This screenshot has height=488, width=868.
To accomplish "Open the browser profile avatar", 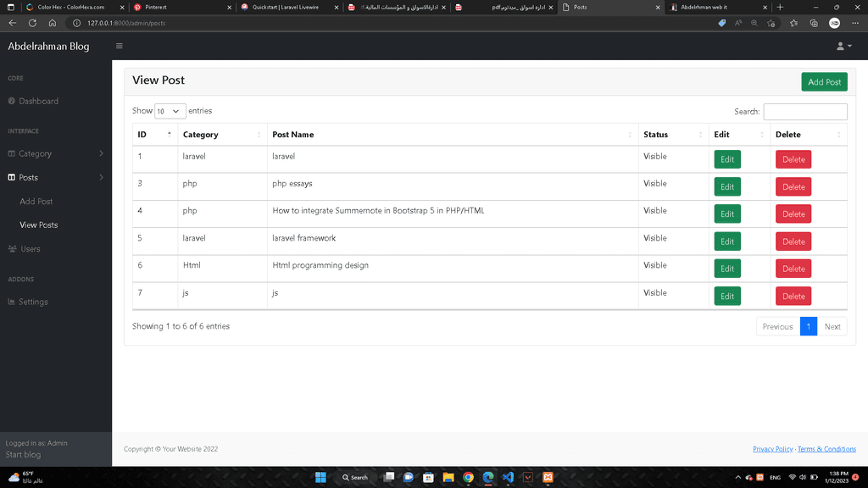I will 835,23.
